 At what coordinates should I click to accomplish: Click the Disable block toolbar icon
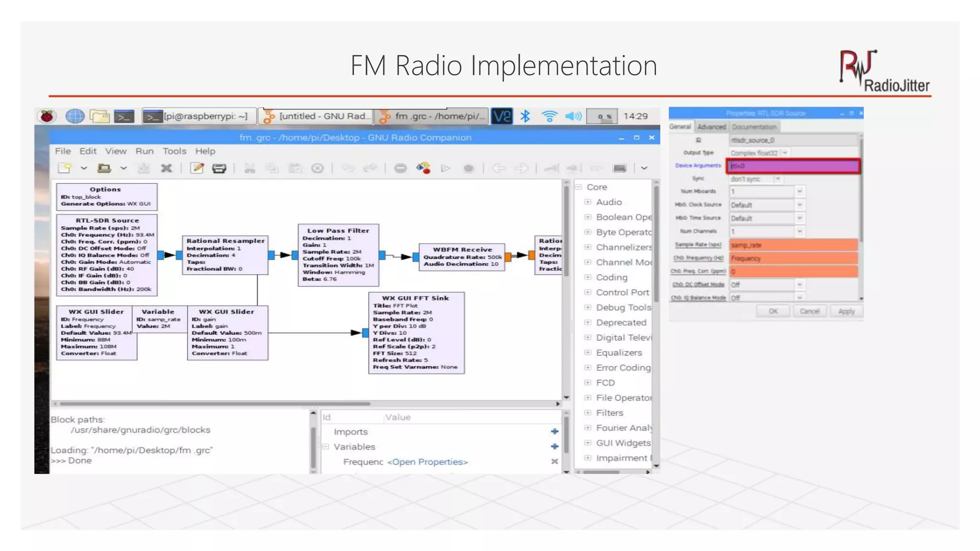pyautogui.click(x=573, y=168)
